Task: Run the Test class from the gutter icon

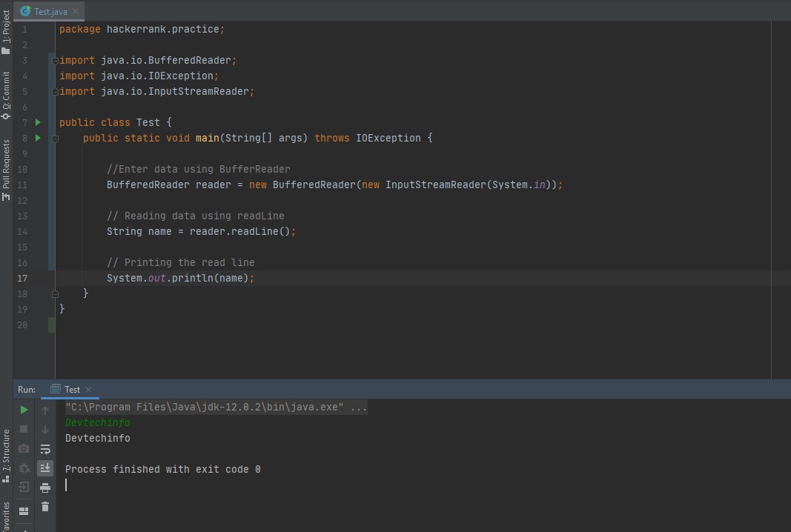Action: point(37,122)
